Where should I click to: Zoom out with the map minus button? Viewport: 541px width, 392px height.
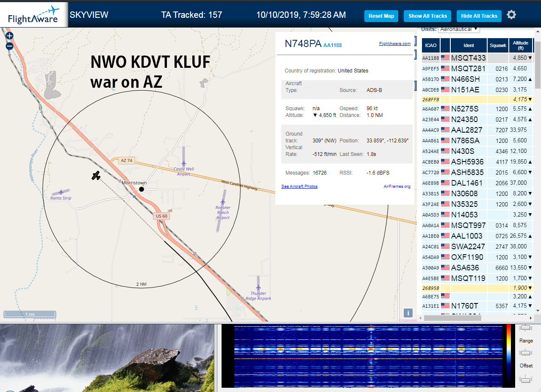pyautogui.click(x=9, y=46)
